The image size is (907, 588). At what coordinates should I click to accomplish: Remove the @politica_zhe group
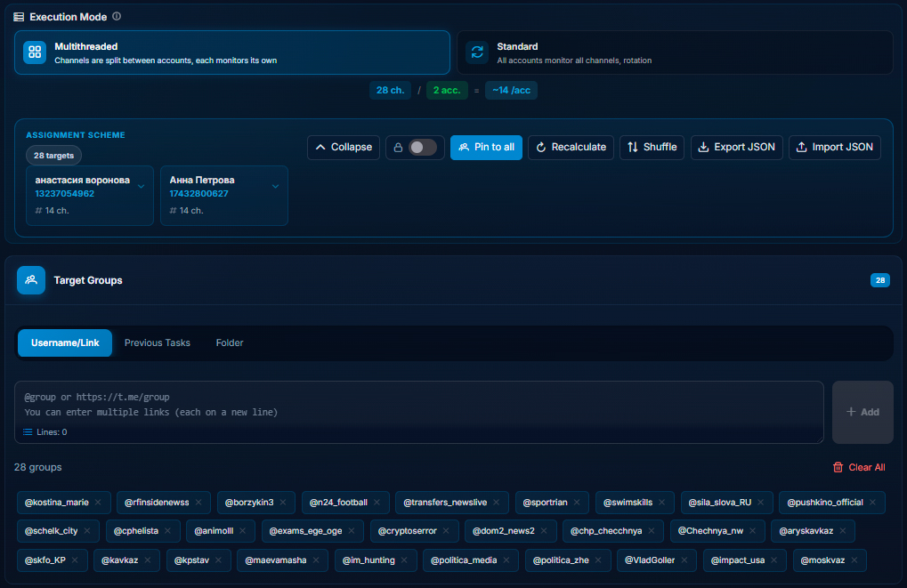(598, 560)
